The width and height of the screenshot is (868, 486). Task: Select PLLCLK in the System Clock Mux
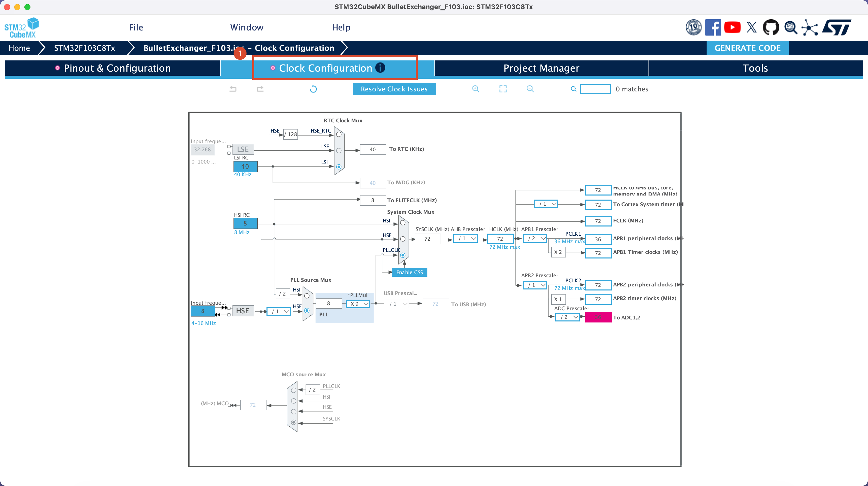403,255
